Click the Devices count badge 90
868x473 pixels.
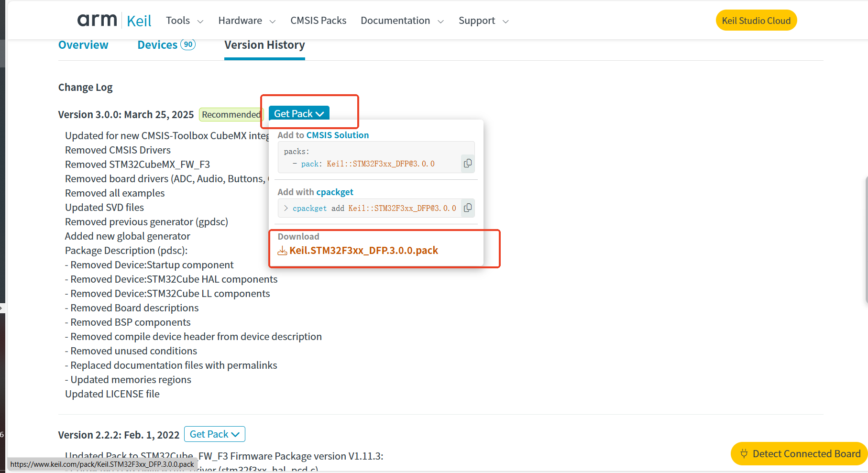[x=188, y=44]
